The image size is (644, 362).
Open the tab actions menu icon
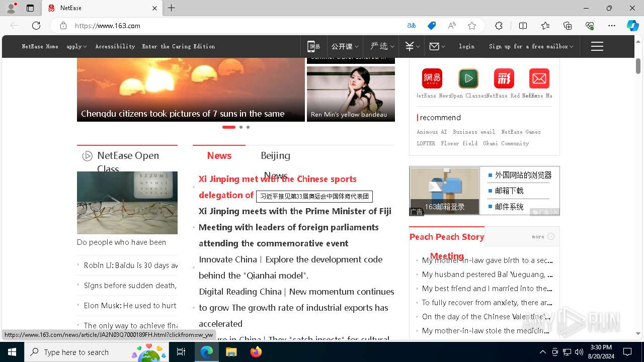pos(30,8)
